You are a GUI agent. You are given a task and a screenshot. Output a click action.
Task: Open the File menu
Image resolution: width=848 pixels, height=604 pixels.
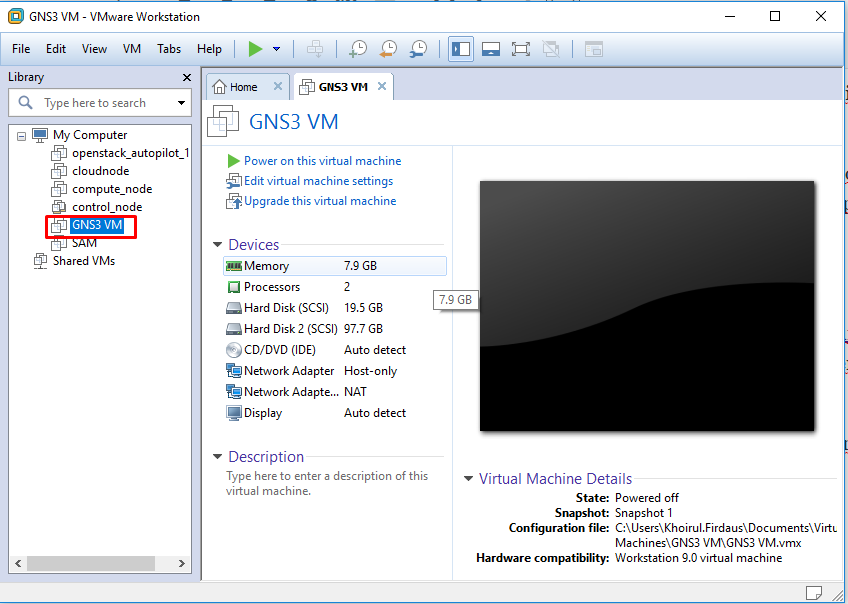tap(21, 49)
